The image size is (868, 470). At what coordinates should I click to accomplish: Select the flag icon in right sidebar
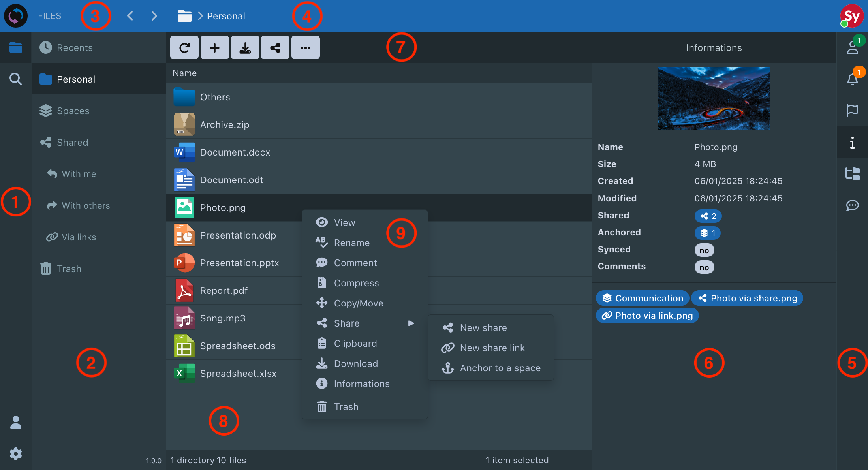click(x=852, y=111)
